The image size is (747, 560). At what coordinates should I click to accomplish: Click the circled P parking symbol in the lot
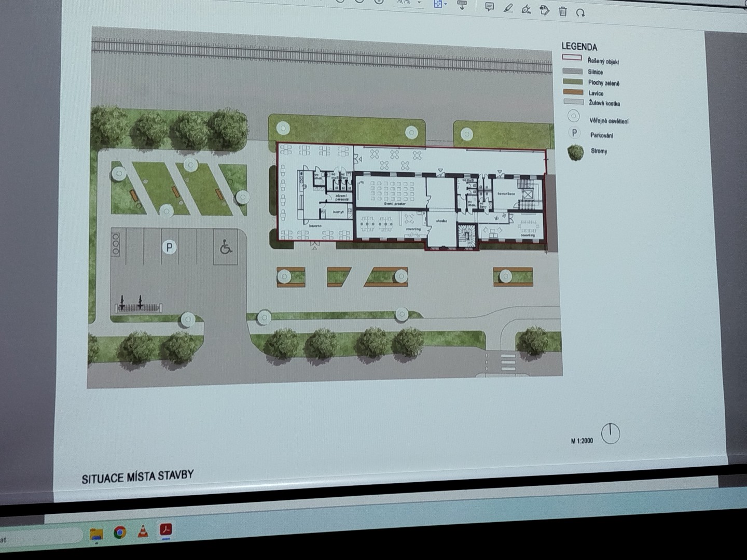(169, 247)
